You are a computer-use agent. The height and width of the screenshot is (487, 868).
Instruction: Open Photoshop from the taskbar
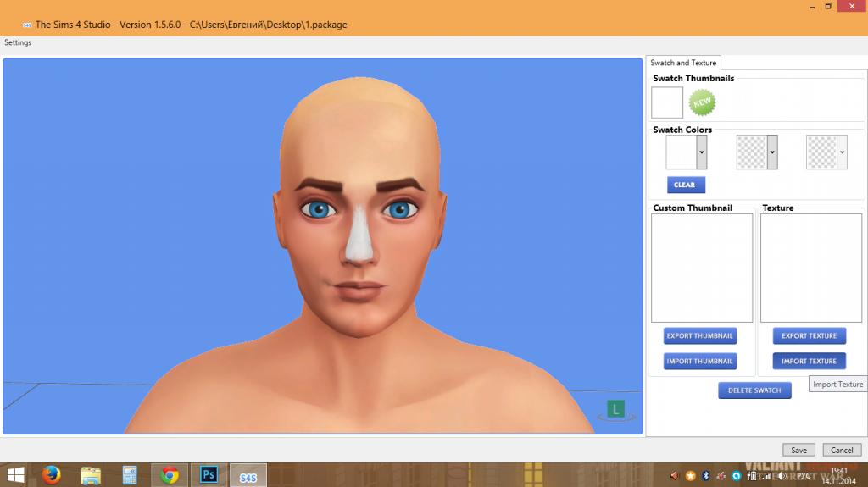[x=209, y=475]
